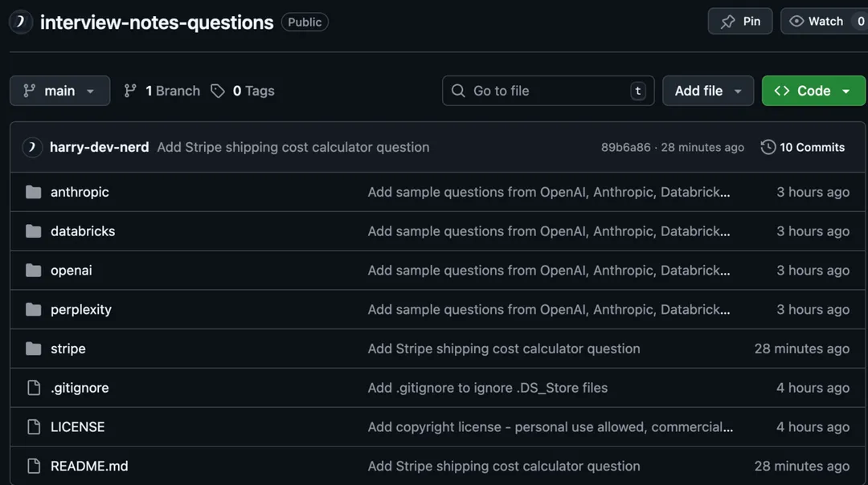This screenshot has height=485, width=868.
Task: Open the anthropic directory
Action: 80,192
